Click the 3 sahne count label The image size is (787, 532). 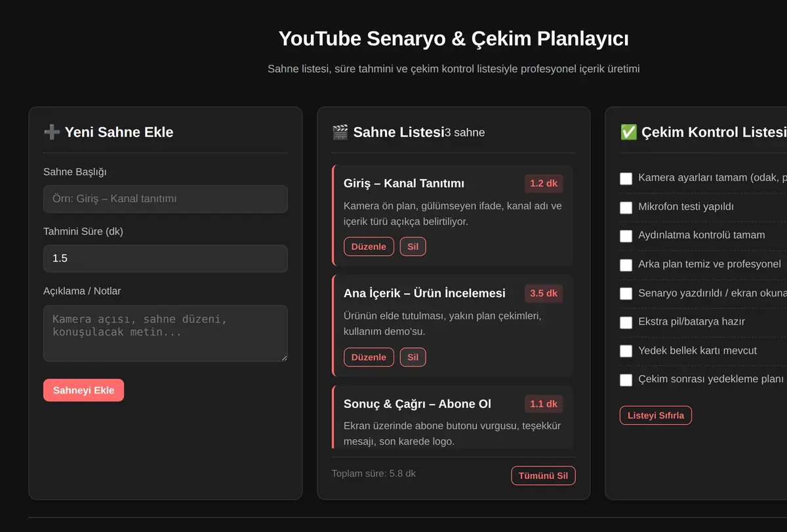(465, 133)
